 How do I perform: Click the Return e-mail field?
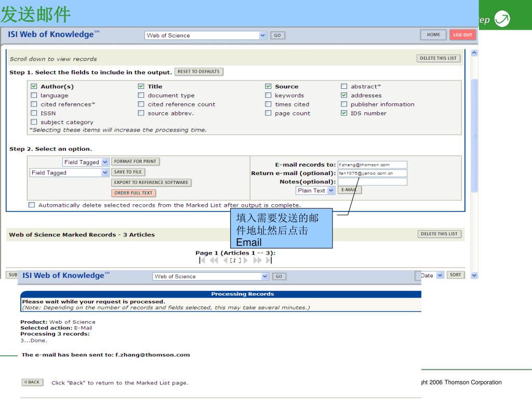[372, 173]
